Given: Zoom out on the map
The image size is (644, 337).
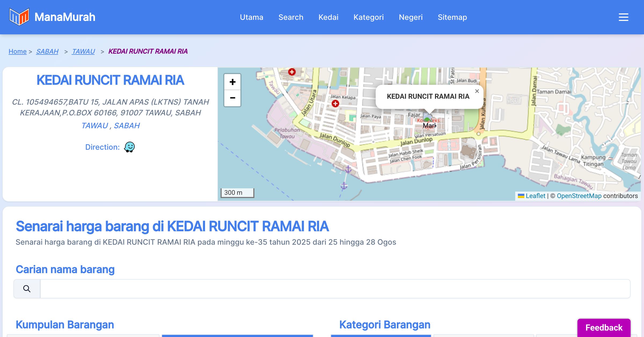Looking at the screenshot, I should pyautogui.click(x=232, y=98).
